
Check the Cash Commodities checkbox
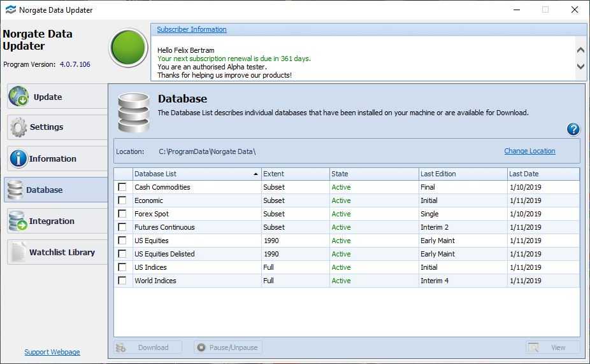[122, 187]
